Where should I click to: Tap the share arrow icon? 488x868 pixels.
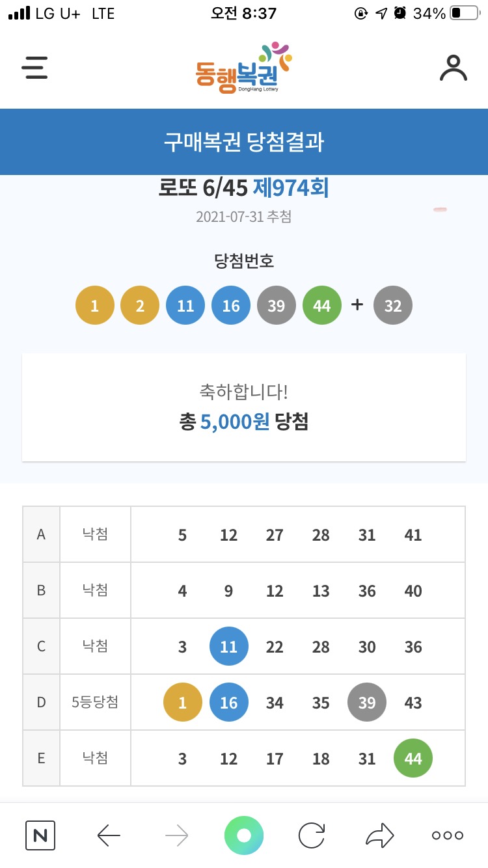click(x=380, y=835)
